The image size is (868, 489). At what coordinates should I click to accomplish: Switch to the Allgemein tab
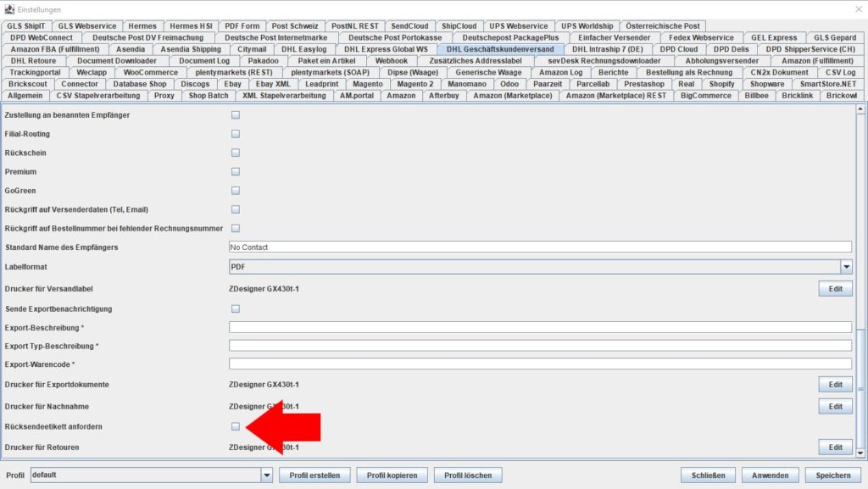coord(25,96)
